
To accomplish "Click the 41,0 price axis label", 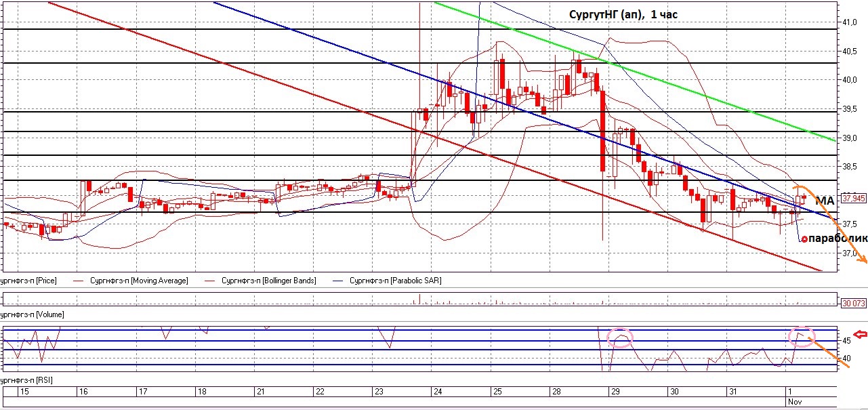I will [850, 22].
